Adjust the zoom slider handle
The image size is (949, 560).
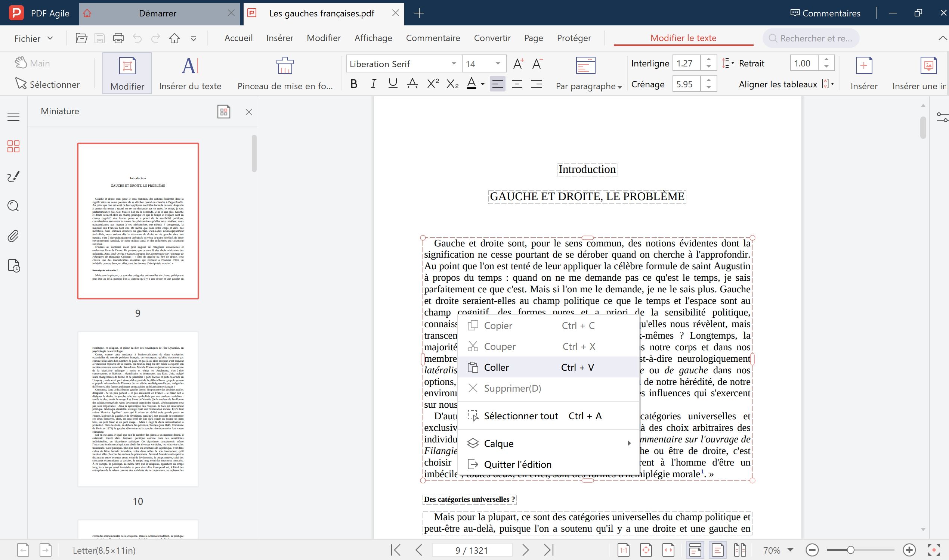click(850, 550)
